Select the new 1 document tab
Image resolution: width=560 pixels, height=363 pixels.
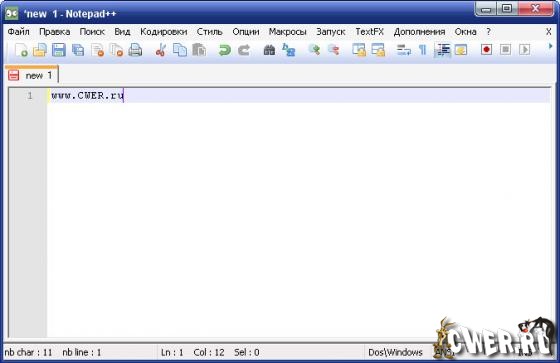click(31, 75)
